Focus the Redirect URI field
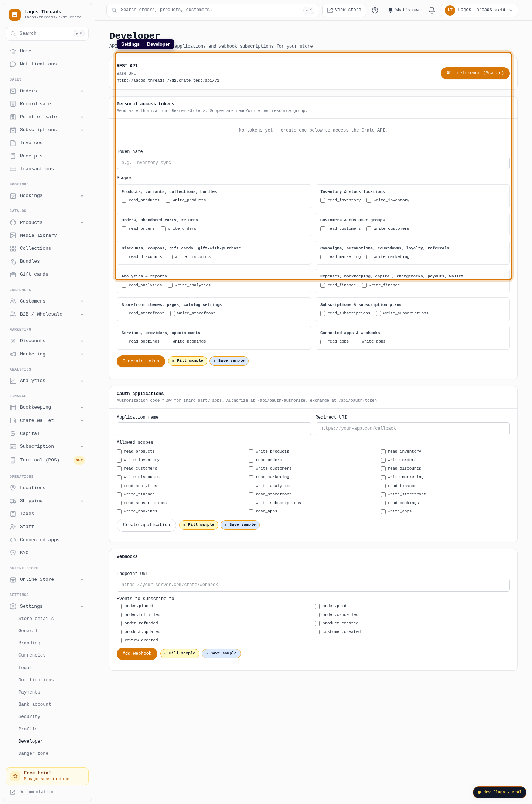This screenshot has width=532, height=804. [x=413, y=429]
